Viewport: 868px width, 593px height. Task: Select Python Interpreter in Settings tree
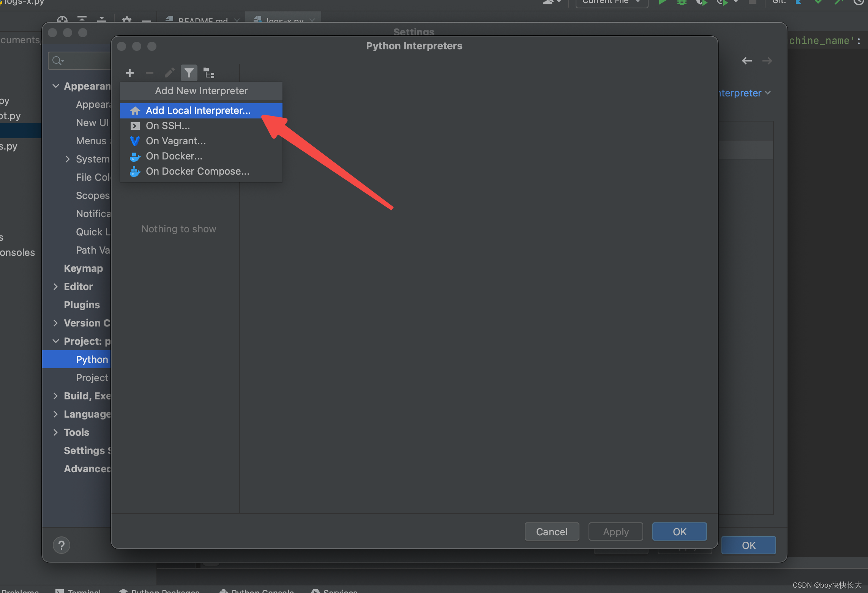76,360
